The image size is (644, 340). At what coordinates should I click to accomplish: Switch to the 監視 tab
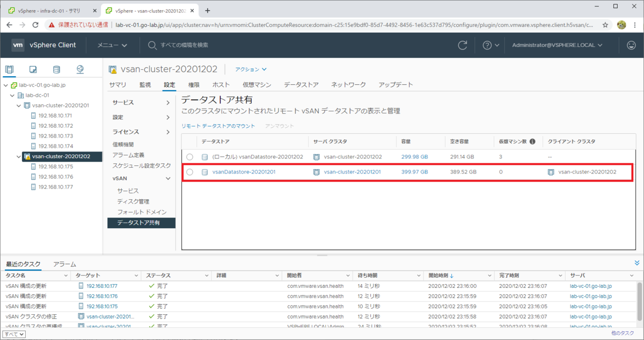point(145,85)
